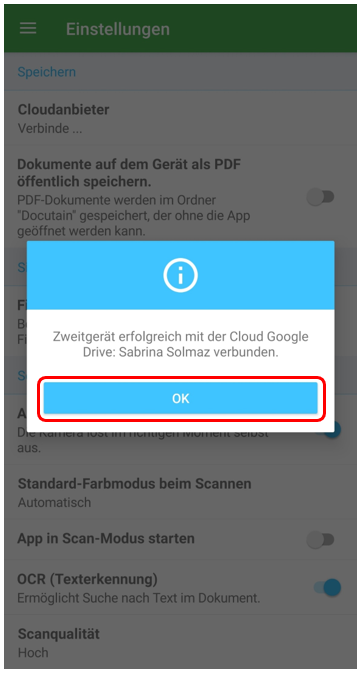Screen dimensions: 361x675
Task: Disable the OCR (Texterkennung) switch
Action: (327, 588)
